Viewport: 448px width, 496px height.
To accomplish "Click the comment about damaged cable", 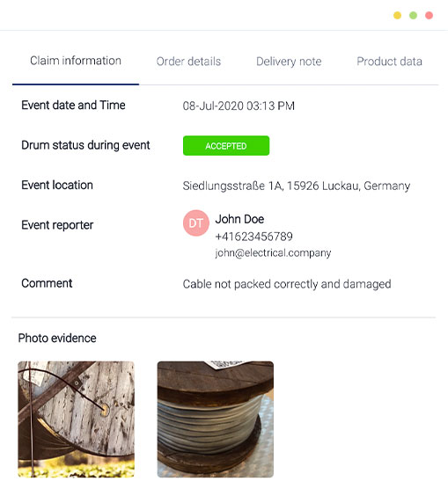I will tap(287, 284).
